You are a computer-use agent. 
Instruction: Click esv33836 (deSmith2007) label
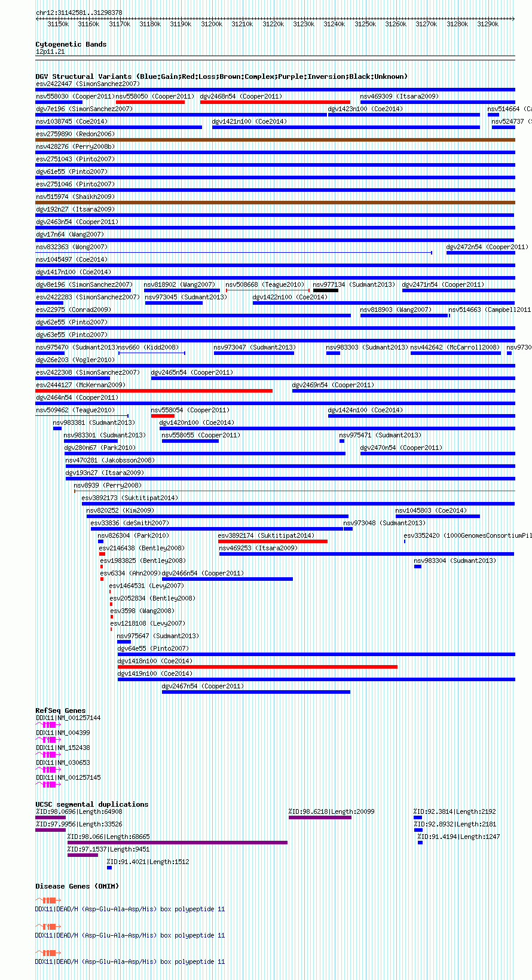pyautogui.click(x=130, y=523)
